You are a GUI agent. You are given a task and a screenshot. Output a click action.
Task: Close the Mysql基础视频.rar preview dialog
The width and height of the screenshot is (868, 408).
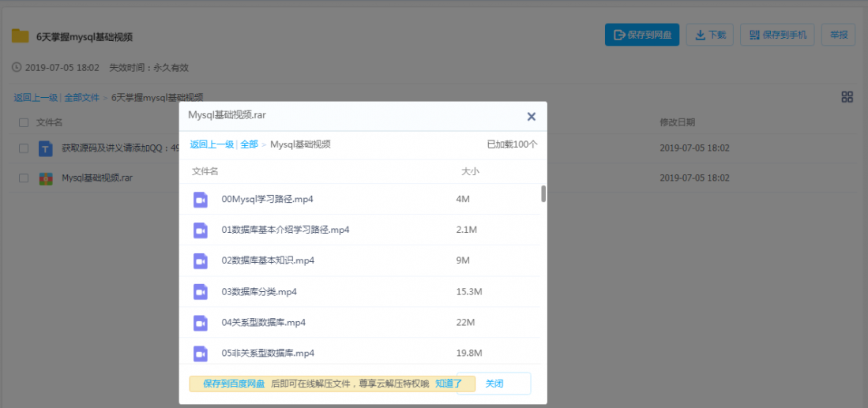pos(532,117)
